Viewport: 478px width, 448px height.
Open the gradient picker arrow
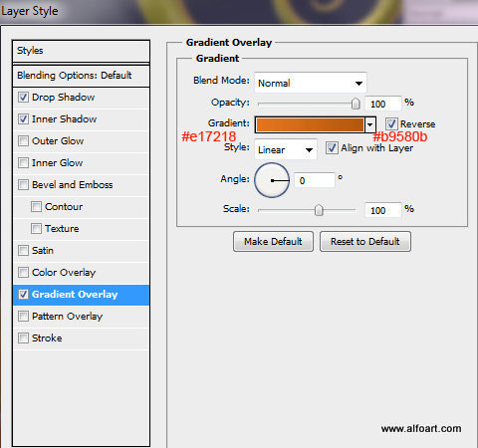click(x=370, y=124)
